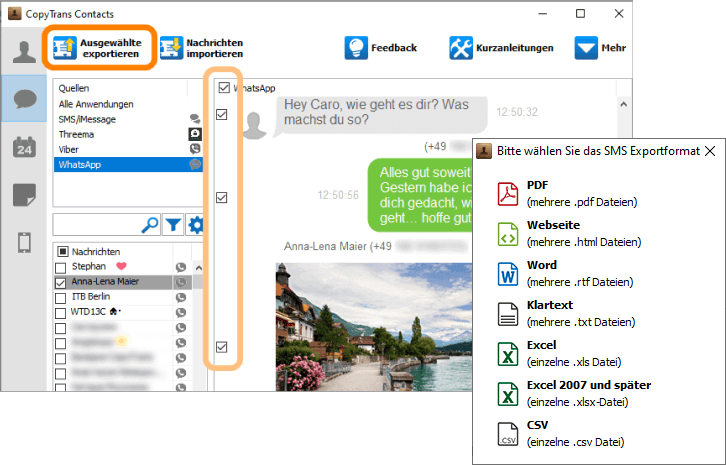Toggle the Nachrichten select-all checkbox
The image size is (726, 465).
(x=63, y=251)
